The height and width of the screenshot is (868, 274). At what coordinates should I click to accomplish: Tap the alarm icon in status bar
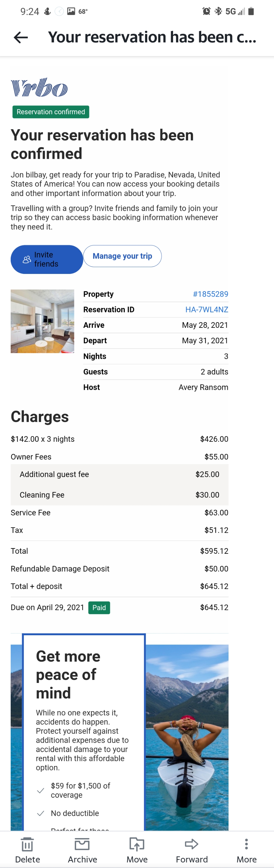pyautogui.click(x=206, y=12)
